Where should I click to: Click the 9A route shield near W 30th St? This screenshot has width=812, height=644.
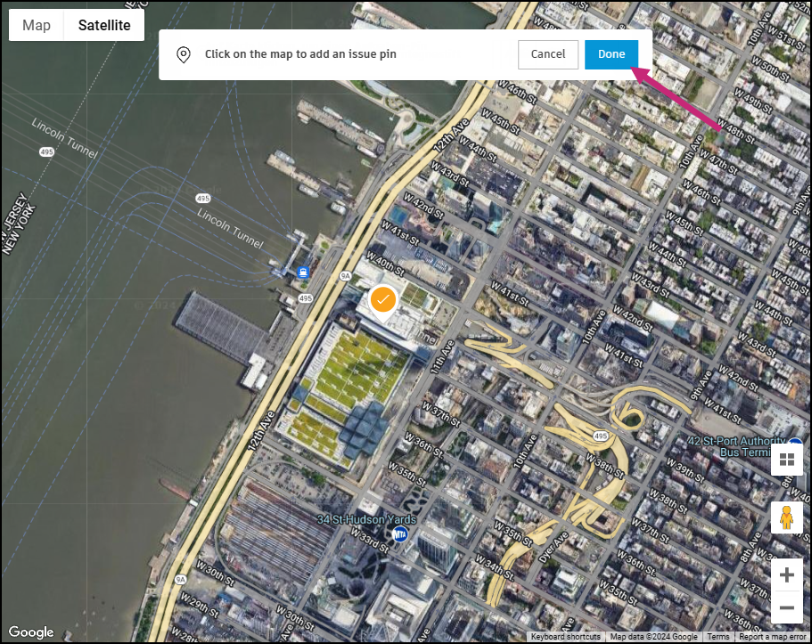pos(180,579)
